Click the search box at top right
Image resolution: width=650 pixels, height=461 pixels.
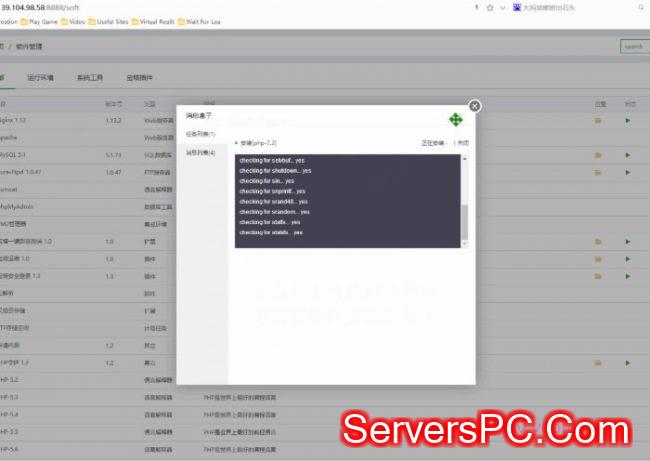pyautogui.click(x=633, y=46)
